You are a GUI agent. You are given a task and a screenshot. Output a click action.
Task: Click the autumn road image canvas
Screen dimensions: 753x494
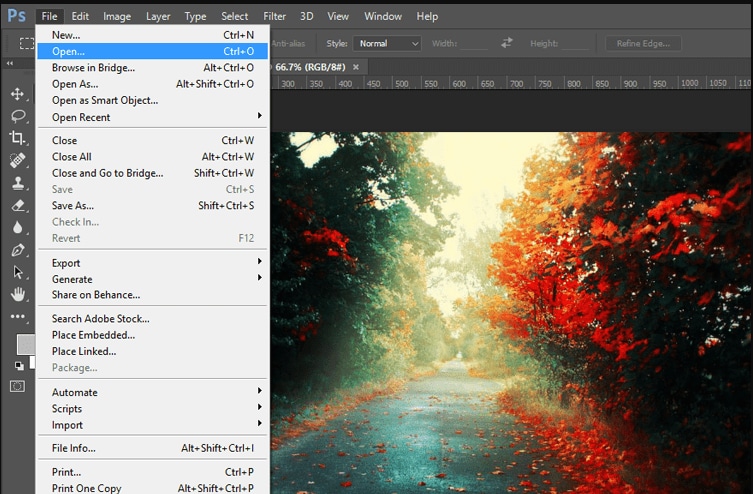tap(511, 313)
